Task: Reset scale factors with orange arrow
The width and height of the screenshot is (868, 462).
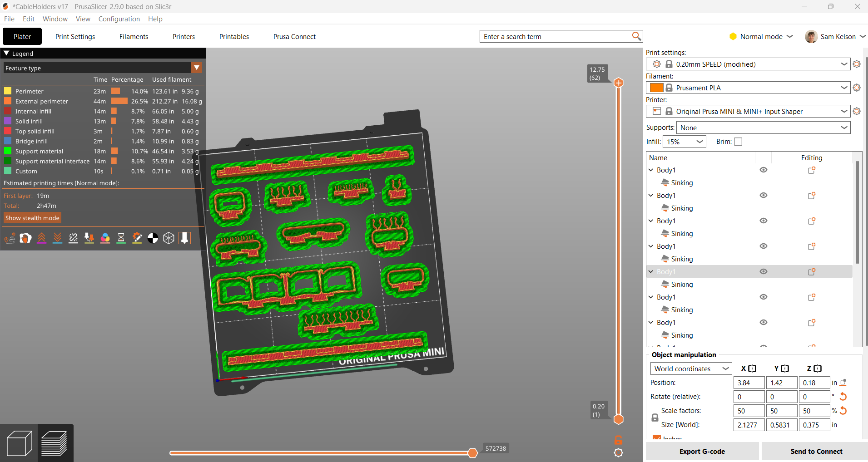Action: tap(843, 411)
